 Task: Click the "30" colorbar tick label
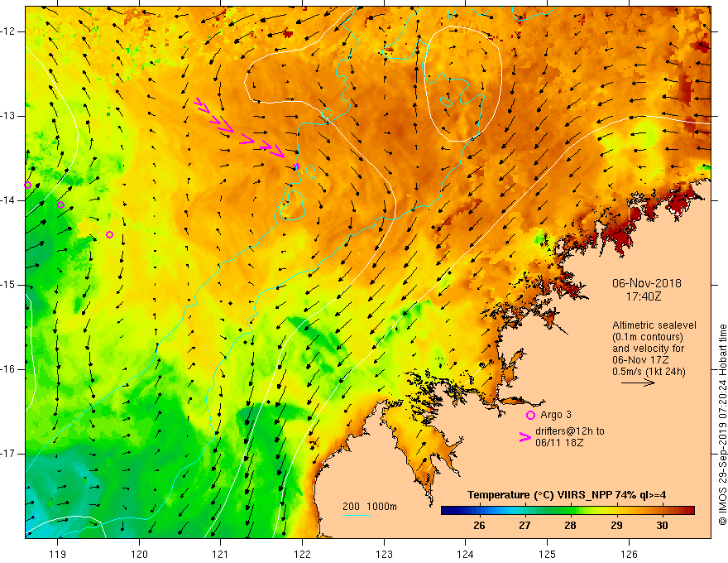662,526
